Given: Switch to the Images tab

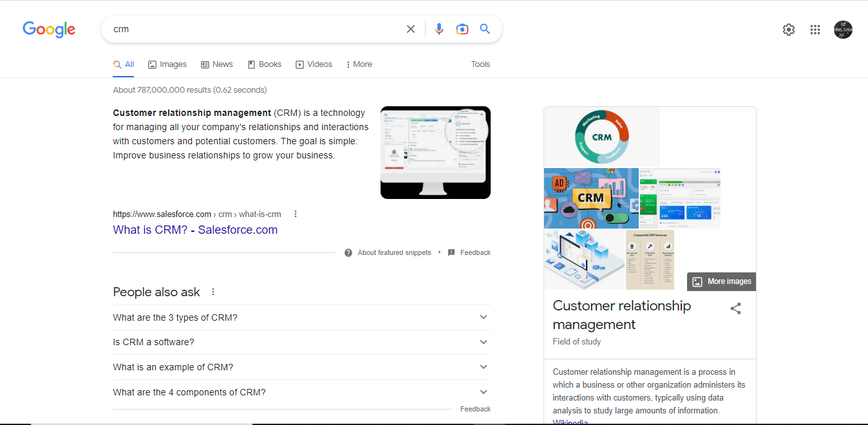Looking at the screenshot, I should click(167, 64).
